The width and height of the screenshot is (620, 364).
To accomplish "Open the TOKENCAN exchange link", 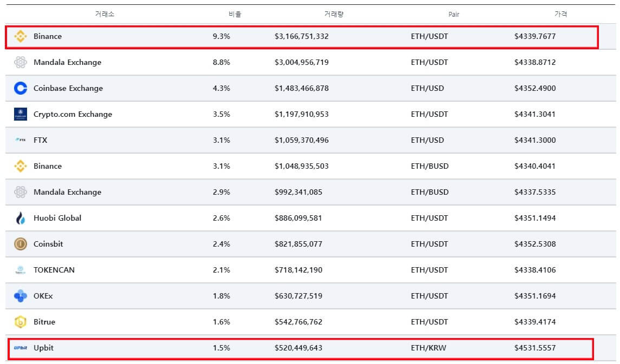I will pyautogui.click(x=54, y=270).
